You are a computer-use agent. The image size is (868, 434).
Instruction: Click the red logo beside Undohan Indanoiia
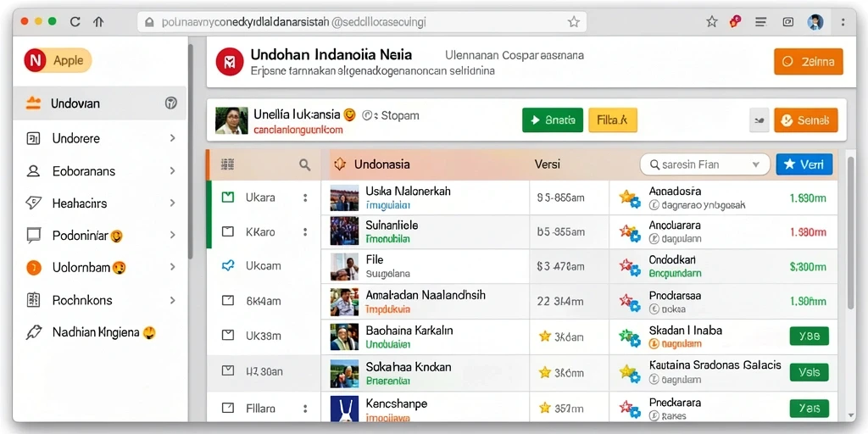pyautogui.click(x=230, y=61)
